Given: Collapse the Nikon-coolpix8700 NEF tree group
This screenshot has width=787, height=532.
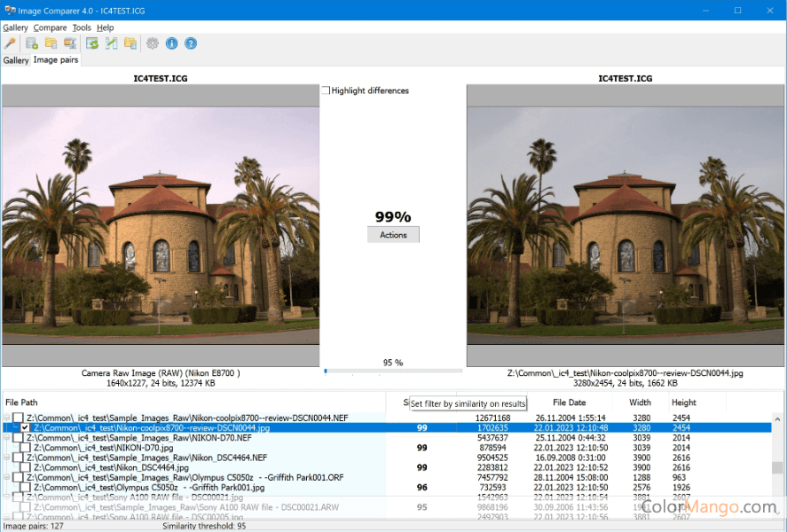Looking at the screenshot, I should 7,418.
